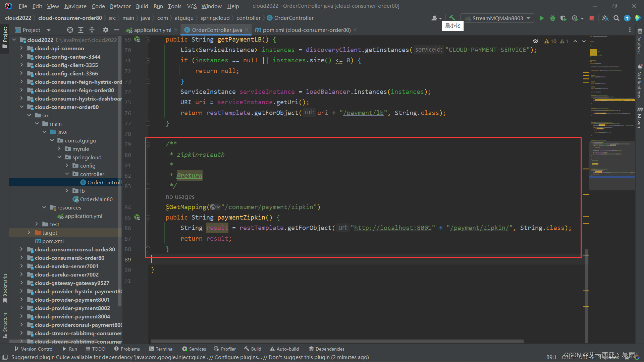644x362 pixels.
Task: Click the Build hammer icon
Action: pyautogui.click(x=452, y=18)
